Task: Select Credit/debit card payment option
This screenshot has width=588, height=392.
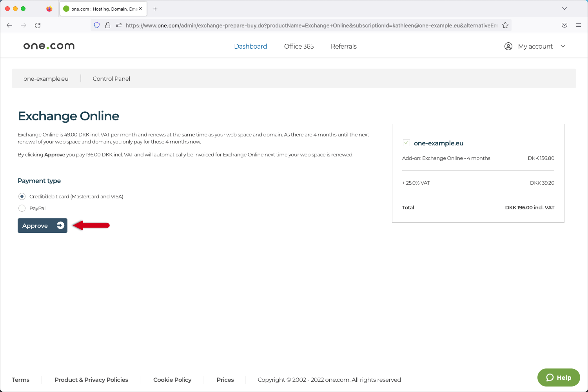Action: pyautogui.click(x=22, y=196)
